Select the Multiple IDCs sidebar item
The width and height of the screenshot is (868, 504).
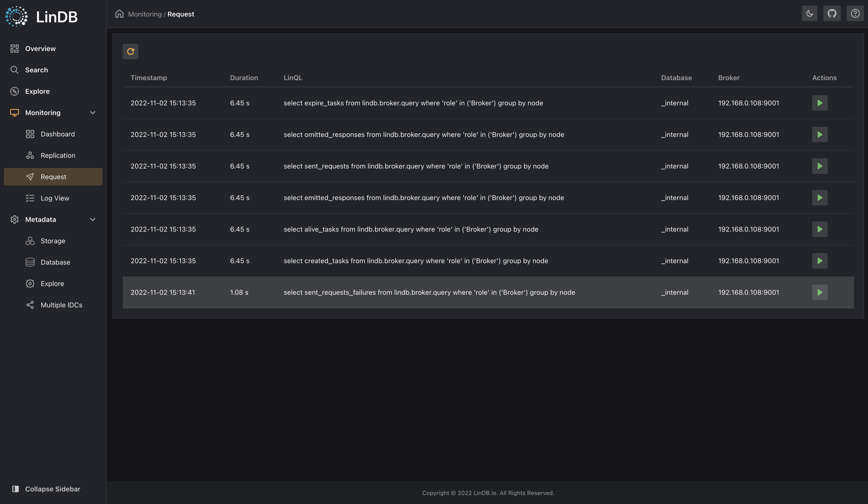coord(61,304)
